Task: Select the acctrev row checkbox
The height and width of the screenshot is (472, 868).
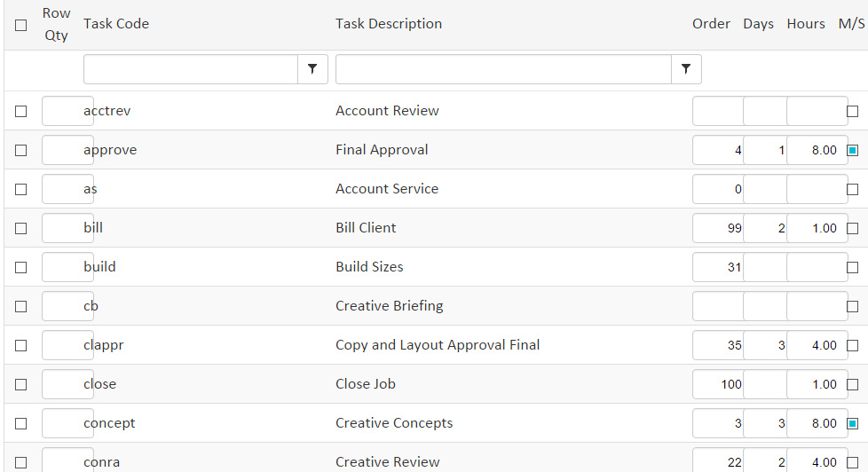Action: [21, 111]
